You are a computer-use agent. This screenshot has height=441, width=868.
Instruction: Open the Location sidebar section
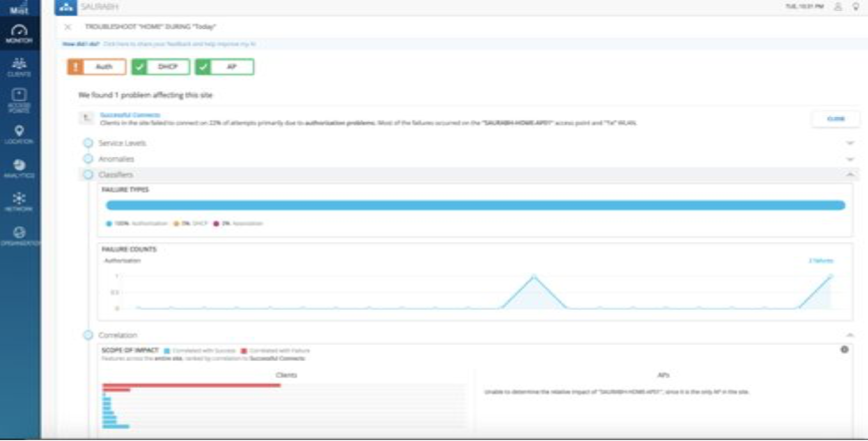[x=19, y=134]
